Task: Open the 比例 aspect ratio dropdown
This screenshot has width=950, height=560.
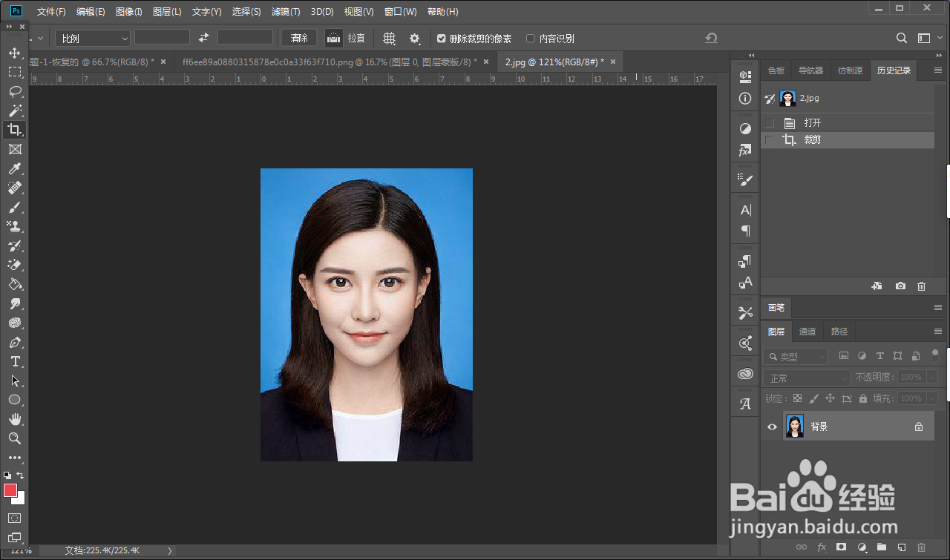Action: (x=92, y=38)
